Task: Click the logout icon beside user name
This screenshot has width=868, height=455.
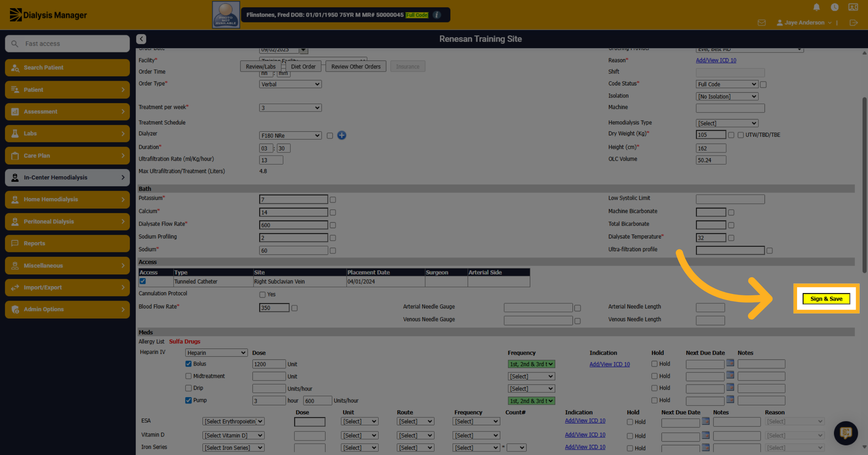Action: (x=854, y=23)
